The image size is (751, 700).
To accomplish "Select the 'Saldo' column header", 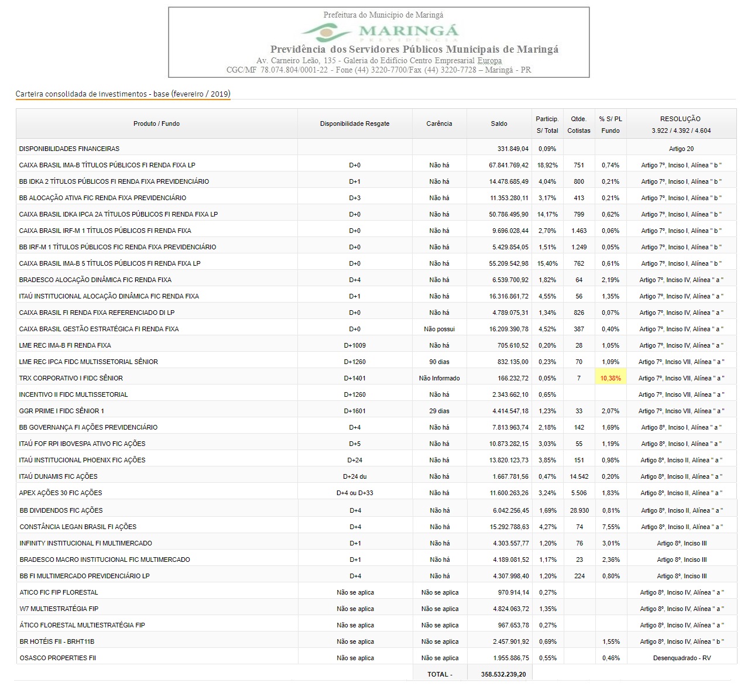I will [499, 123].
